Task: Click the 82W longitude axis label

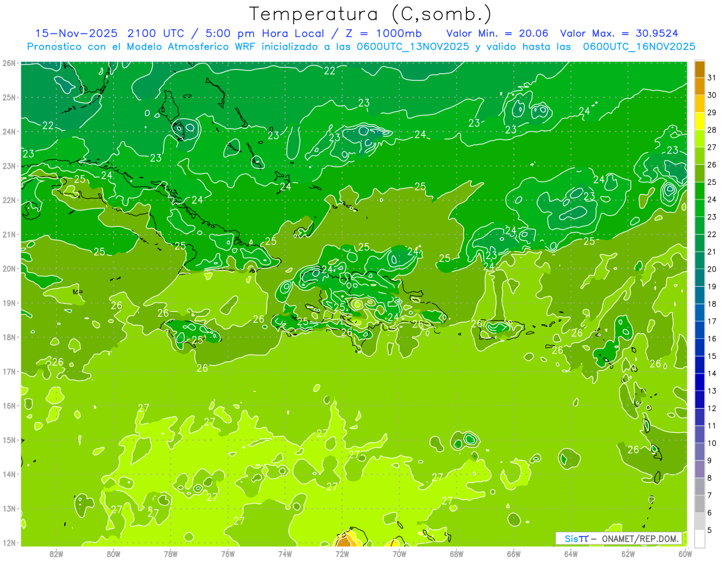Action: point(56,553)
